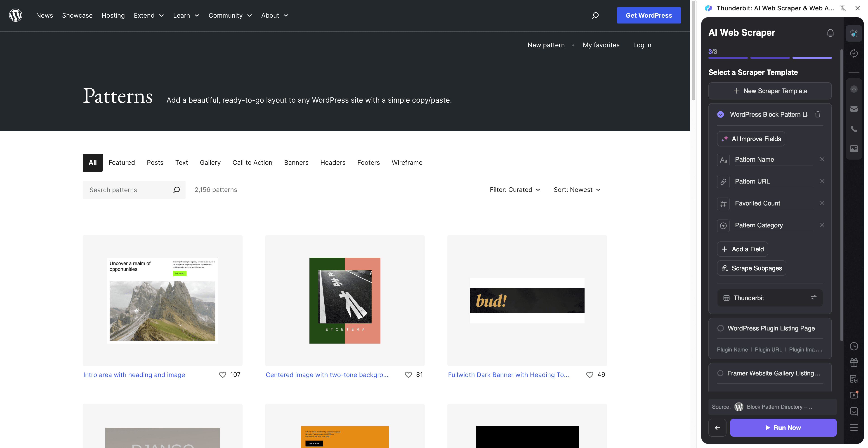Image resolution: width=868 pixels, height=448 pixels.
Task: Delete the WordPress Block Pattern template via trash icon
Action: coord(818,114)
